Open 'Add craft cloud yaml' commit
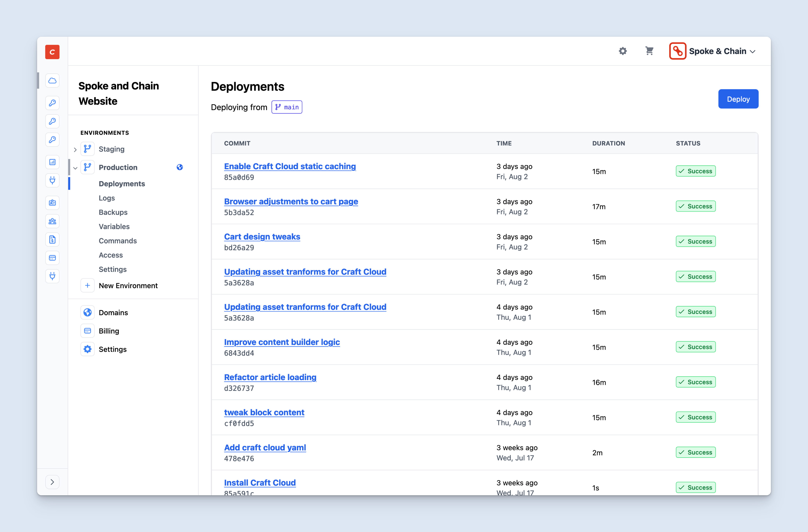The image size is (808, 532). pos(265,448)
